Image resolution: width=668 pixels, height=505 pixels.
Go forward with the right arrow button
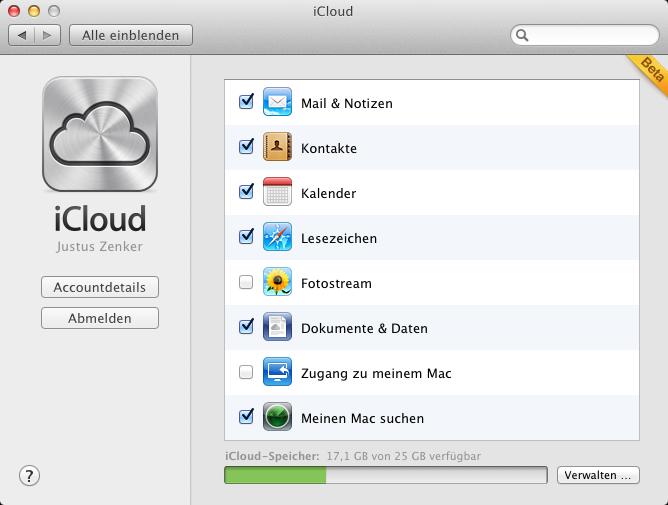48,35
